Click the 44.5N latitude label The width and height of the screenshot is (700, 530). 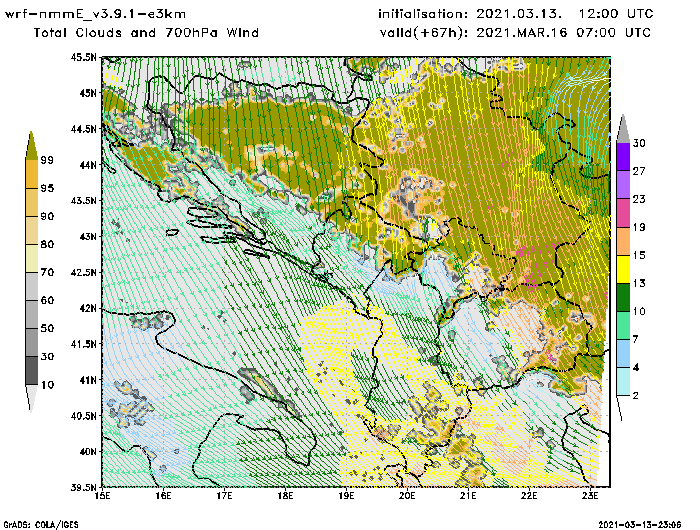pos(83,129)
